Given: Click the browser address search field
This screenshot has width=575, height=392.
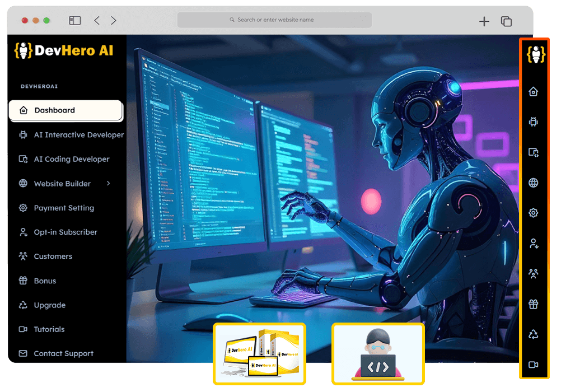Looking at the screenshot, I should (274, 20).
